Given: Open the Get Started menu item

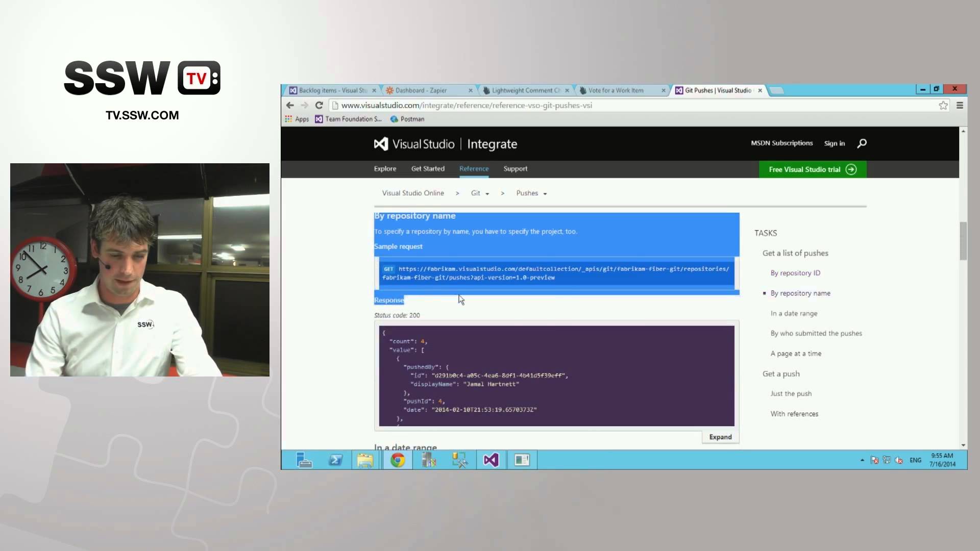Looking at the screenshot, I should (x=428, y=169).
